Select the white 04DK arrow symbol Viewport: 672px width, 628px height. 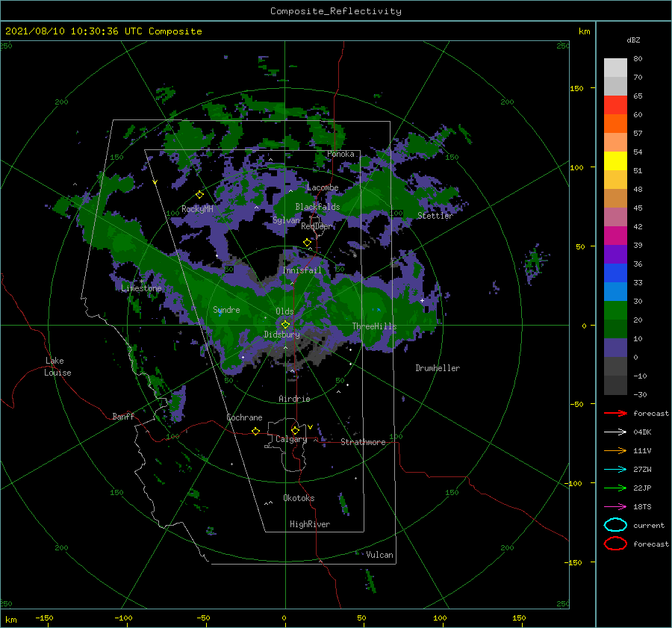click(x=615, y=432)
